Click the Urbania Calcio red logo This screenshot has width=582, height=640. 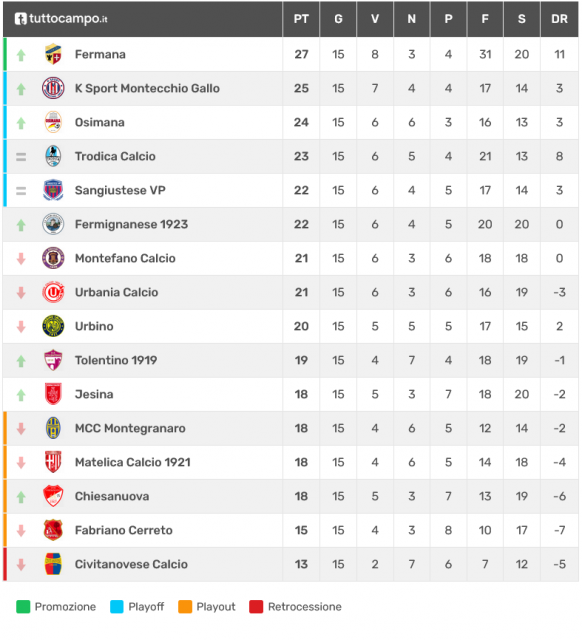(x=53, y=292)
